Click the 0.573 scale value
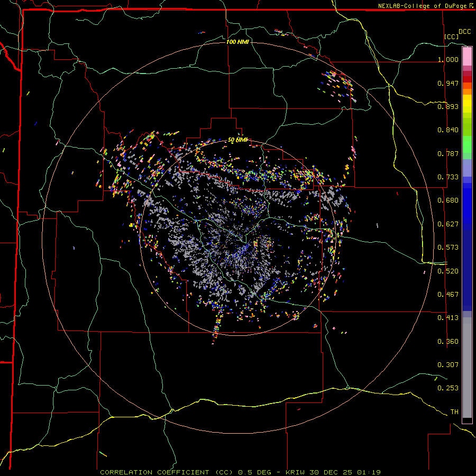The height and width of the screenshot is (476, 476). click(448, 248)
